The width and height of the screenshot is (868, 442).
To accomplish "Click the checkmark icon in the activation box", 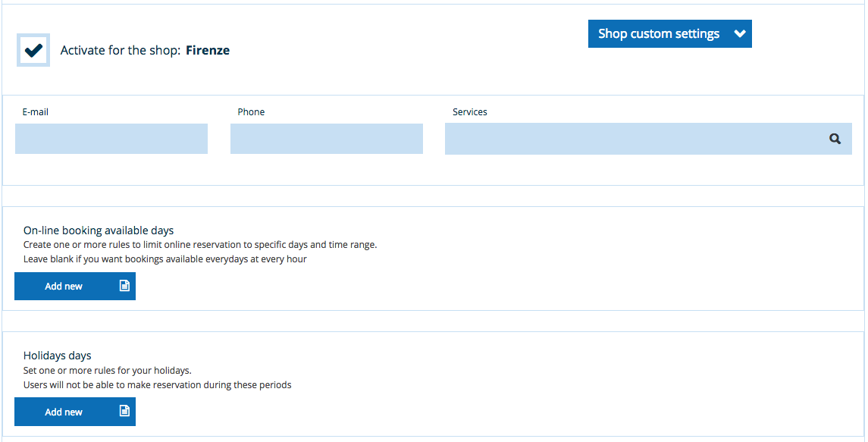I will tap(33, 49).
